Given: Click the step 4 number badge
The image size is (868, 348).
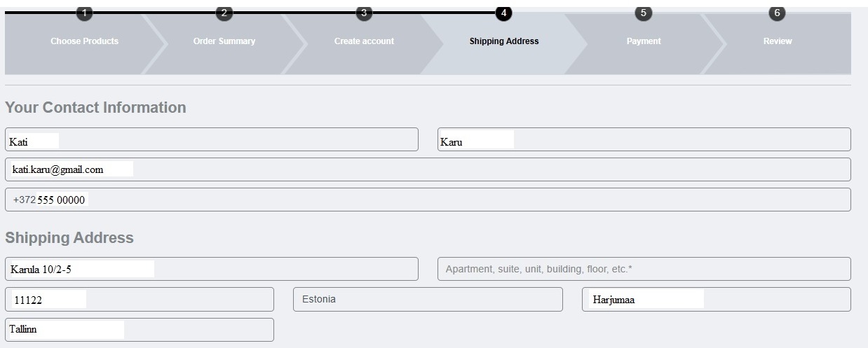Looking at the screenshot, I should click(x=503, y=13).
